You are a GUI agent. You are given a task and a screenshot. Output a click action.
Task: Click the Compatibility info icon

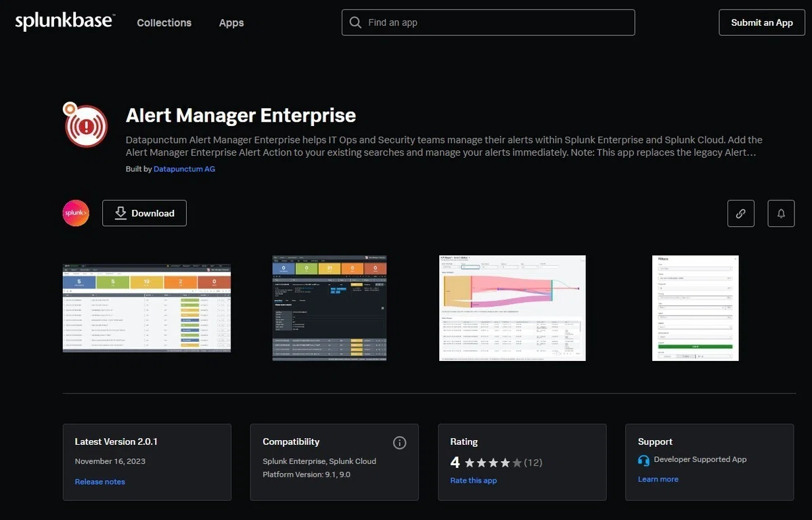coord(400,443)
